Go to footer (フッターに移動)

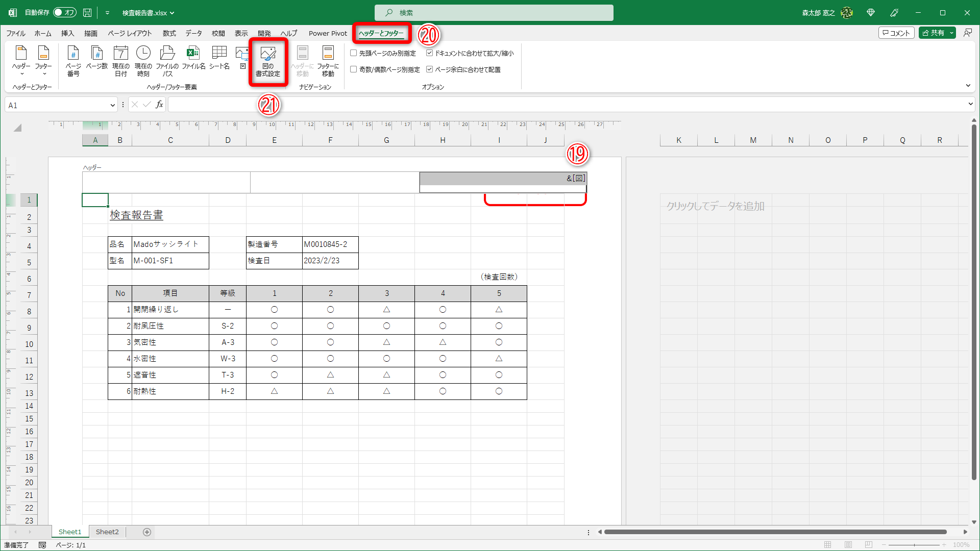point(328,60)
